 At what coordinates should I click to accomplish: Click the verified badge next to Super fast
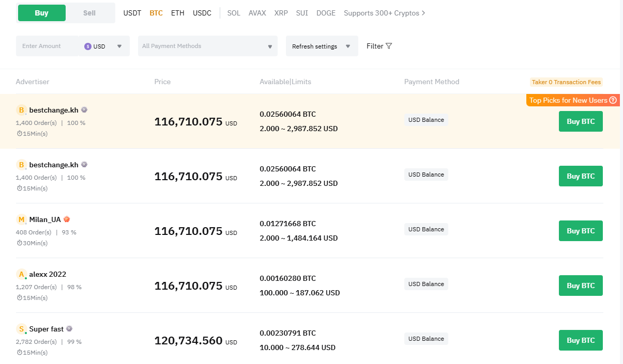(69, 328)
